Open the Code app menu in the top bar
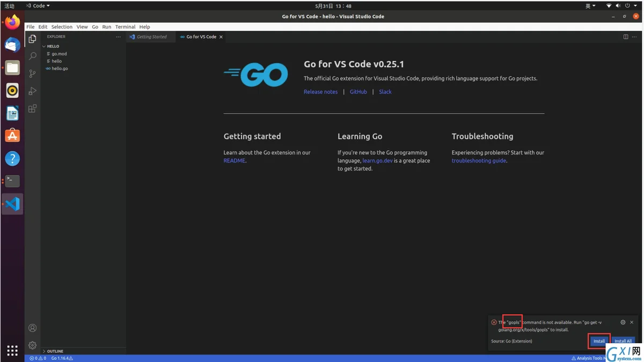The image size is (644, 362). click(38, 6)
